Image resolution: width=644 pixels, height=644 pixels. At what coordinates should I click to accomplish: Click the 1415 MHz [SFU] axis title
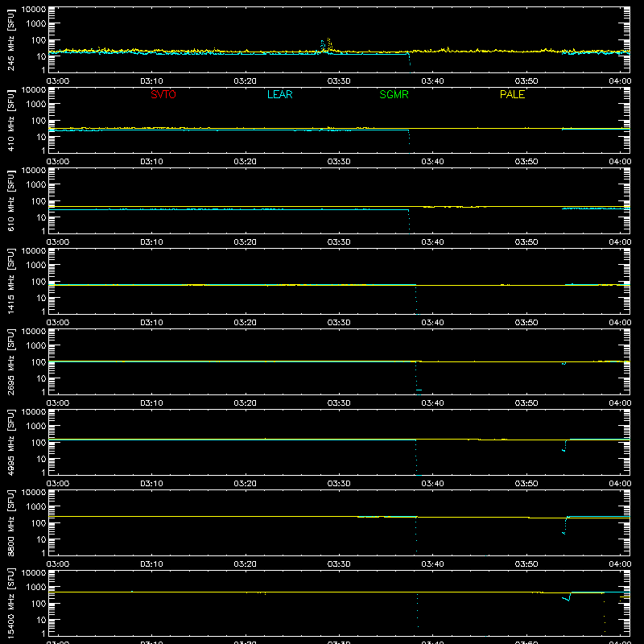click(x=11, y=281)
